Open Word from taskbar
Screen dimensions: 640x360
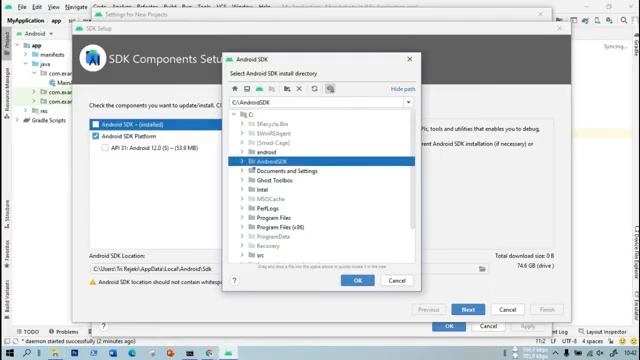(x=113, y=353)
